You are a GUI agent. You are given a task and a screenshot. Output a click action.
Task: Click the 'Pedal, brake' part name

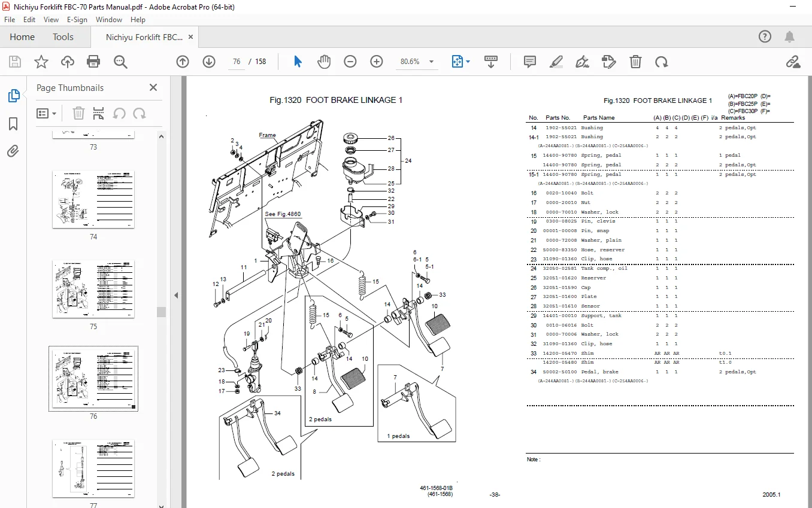tap(601, 372)
